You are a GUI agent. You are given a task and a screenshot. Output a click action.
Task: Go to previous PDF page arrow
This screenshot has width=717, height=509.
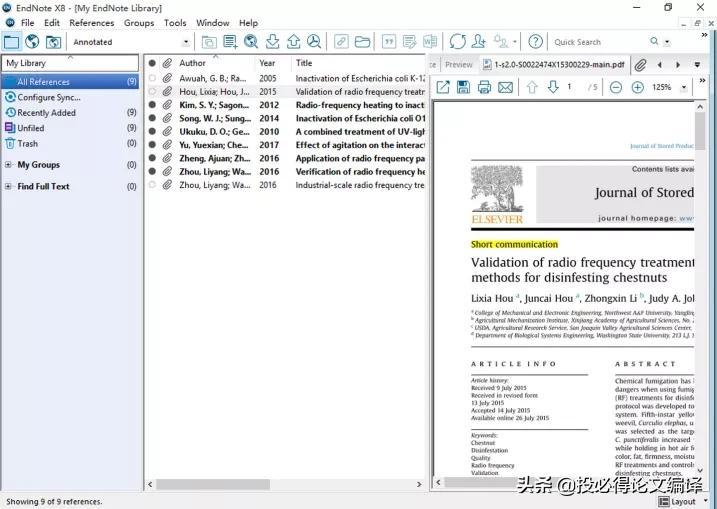(x=532, y=87)
